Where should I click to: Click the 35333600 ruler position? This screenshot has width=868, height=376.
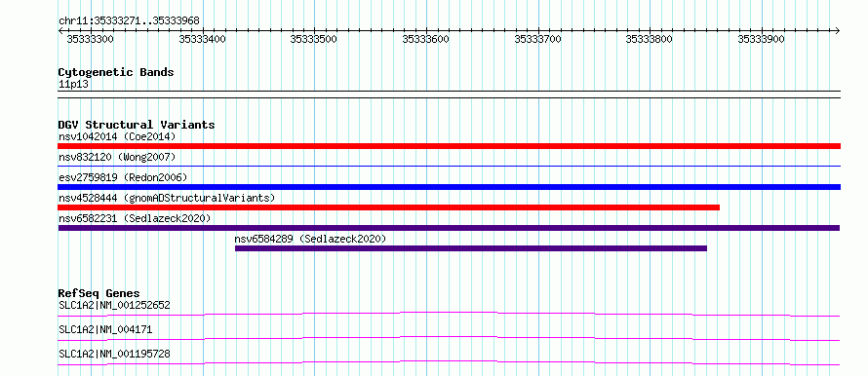click(425, 40)
